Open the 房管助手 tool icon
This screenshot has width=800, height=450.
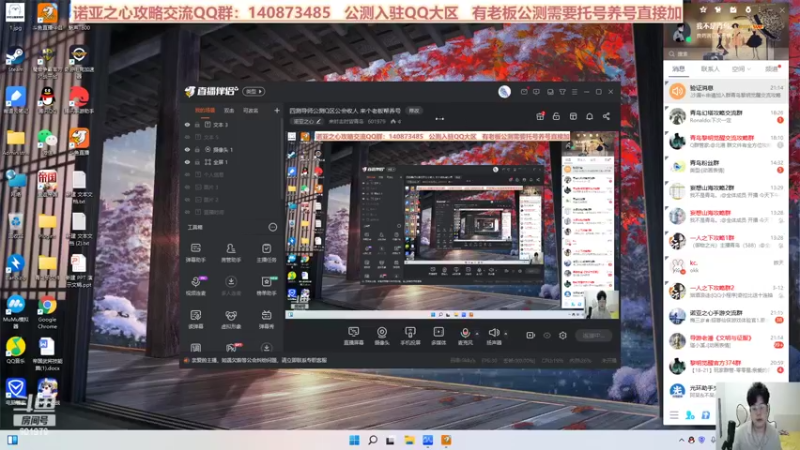point(231,252)
